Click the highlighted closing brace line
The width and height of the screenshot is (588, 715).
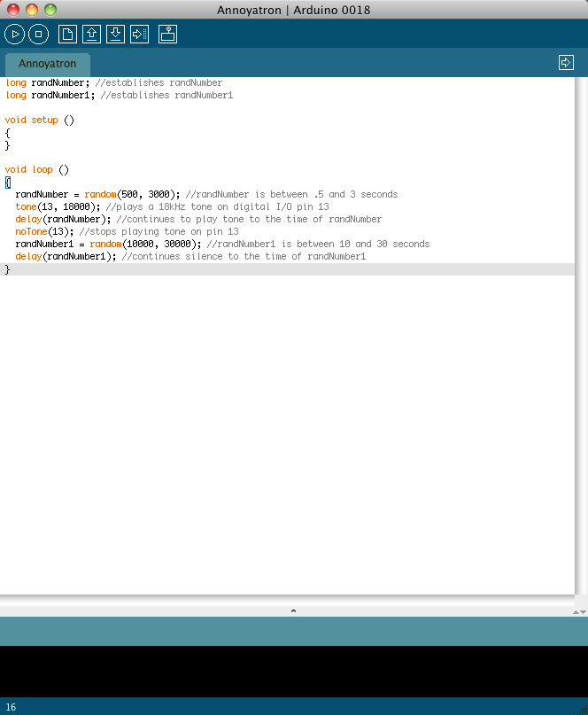(x=287, y=269)
